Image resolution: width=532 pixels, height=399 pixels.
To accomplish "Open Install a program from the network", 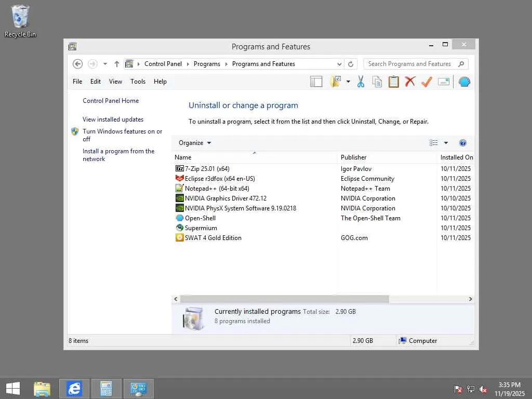I will (118, 155).
